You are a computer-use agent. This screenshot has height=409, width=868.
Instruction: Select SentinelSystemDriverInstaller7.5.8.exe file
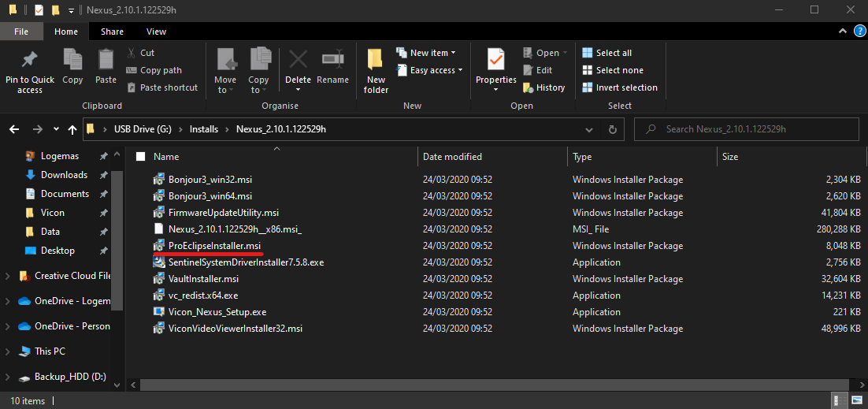[246, 262]
